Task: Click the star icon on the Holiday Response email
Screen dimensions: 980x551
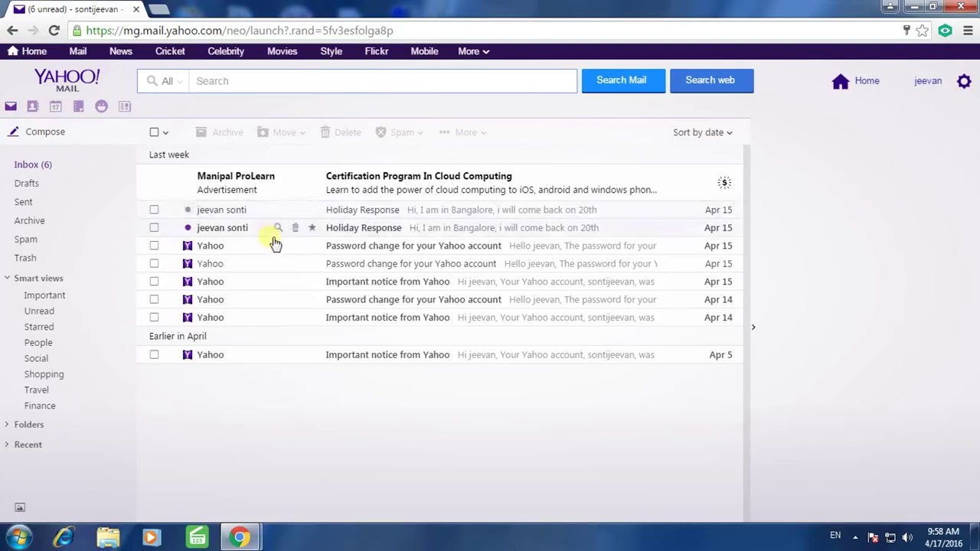Action: [x=312, y=227]
